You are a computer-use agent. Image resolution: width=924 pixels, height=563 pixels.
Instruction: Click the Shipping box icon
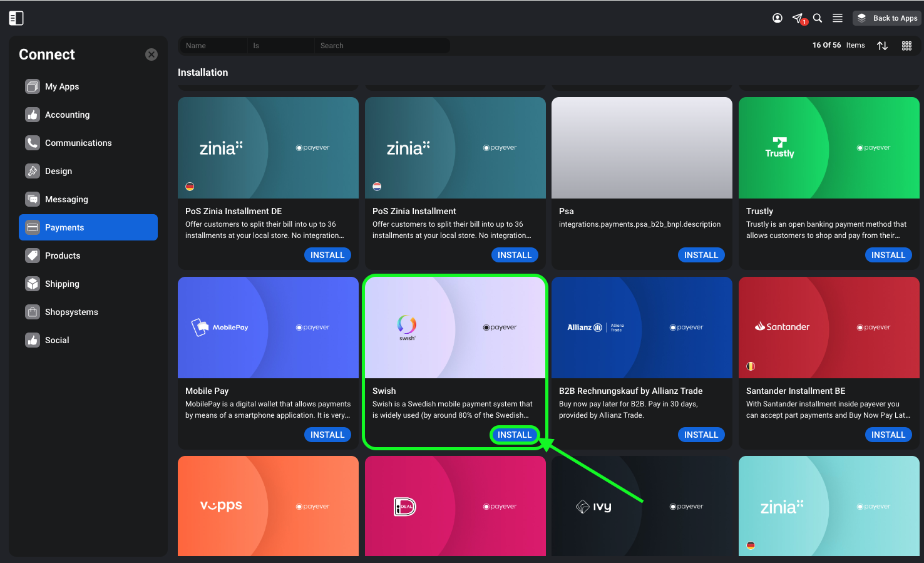[33, 284]
